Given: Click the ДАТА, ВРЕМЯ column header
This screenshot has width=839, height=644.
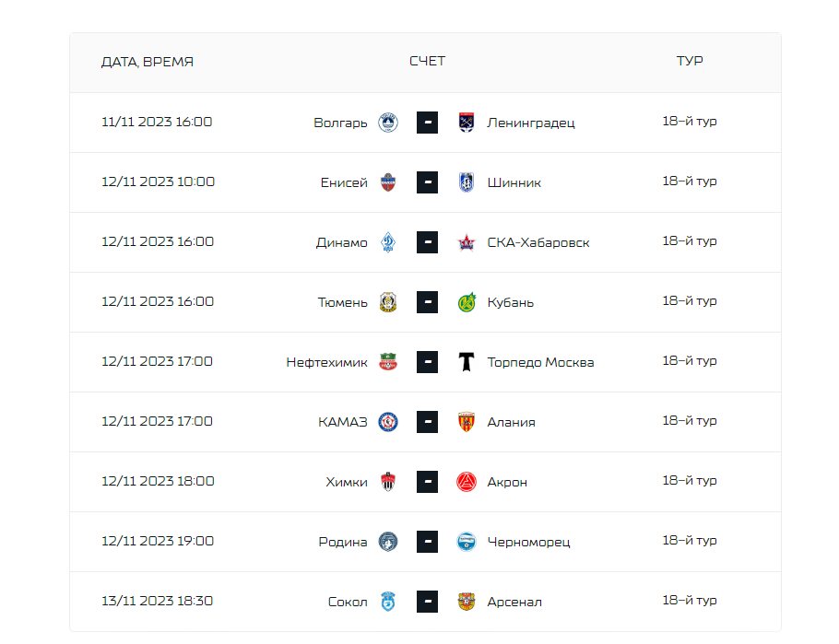Looking at the screenshot, I should (x=148, y=62).
